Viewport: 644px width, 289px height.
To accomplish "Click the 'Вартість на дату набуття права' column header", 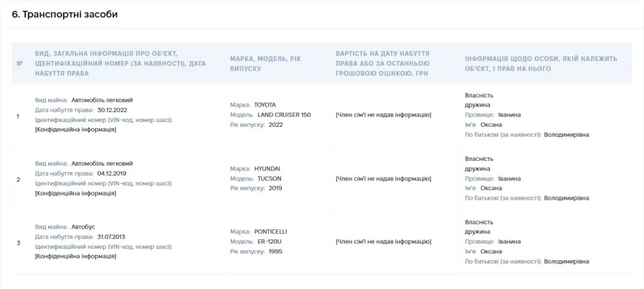I will click(x=383, y=64).
